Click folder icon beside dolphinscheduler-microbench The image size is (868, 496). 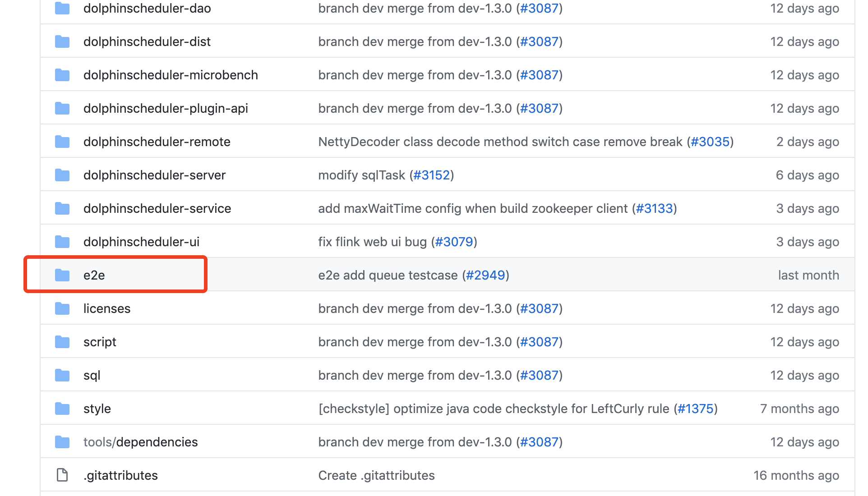click(62, 75)
